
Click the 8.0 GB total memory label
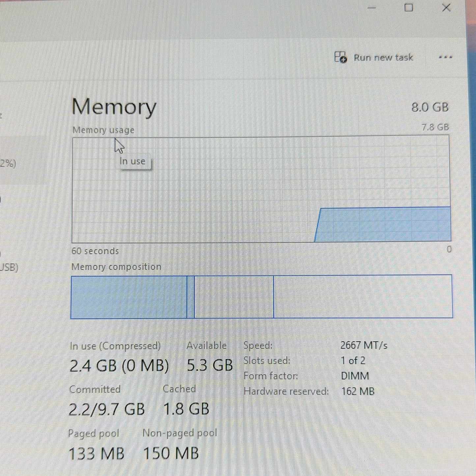430,107
